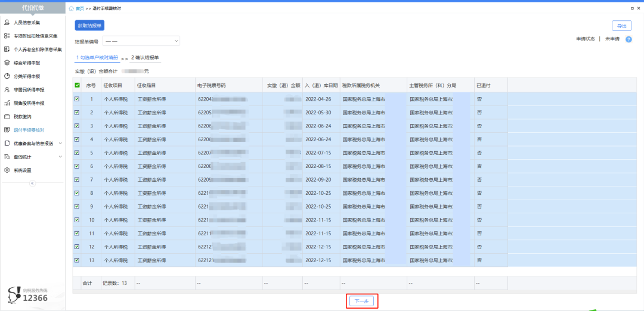Open 个人养老金扣除信息采集 in sidebar

(38, 49)
